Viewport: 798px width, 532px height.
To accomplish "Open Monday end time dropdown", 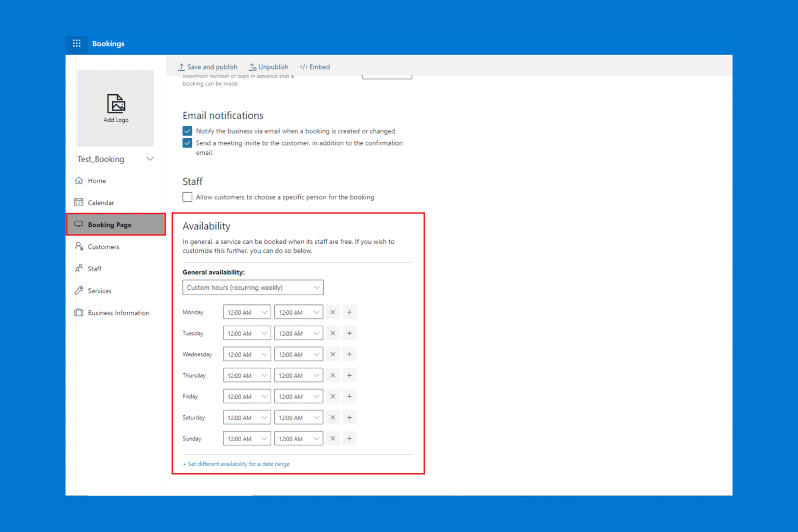I will point(299,312).
